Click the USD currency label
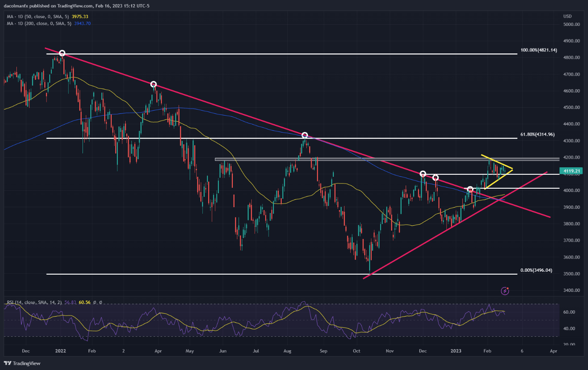Viewport: 588px width, 370px height. [x=567, y=16]
